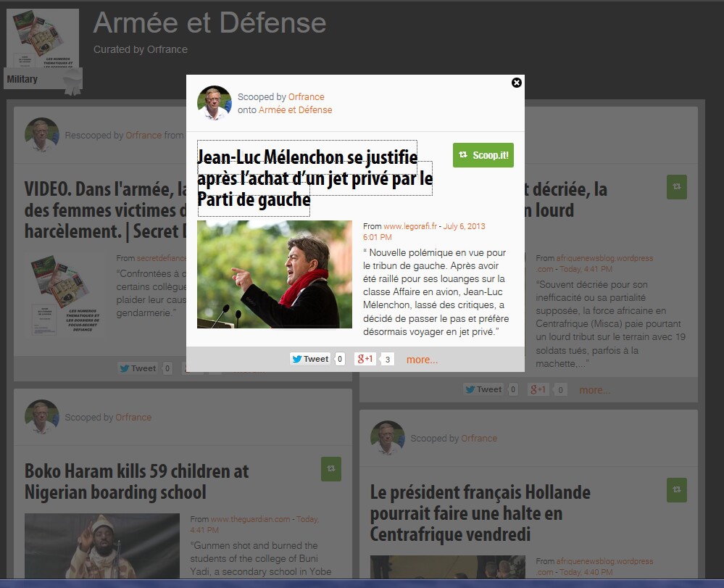Click the Armée et Défense page title
Image resolution: width=724 pixels, height=588 pixels.
pos(209,22)
